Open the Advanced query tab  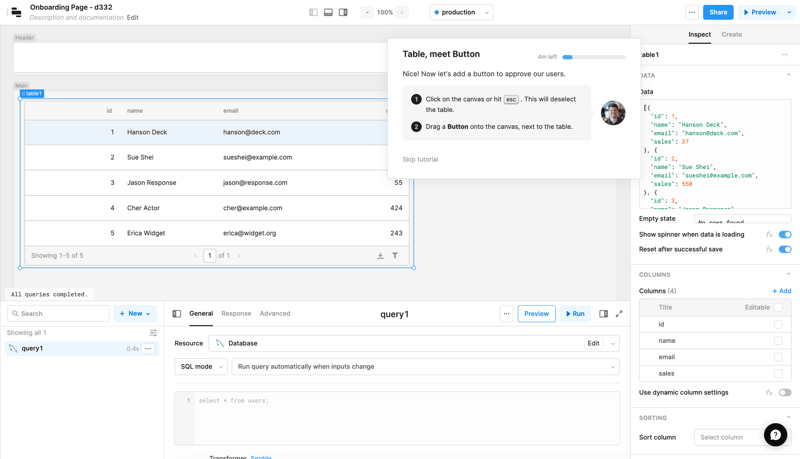pos(275,314)
